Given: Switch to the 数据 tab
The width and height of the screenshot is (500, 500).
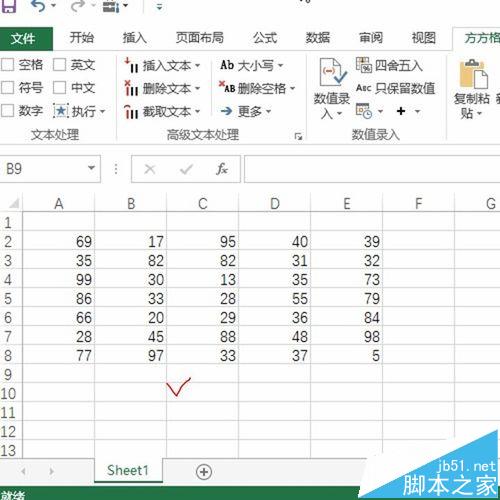Looking at the screenshot, I should (x=318, y=37).
